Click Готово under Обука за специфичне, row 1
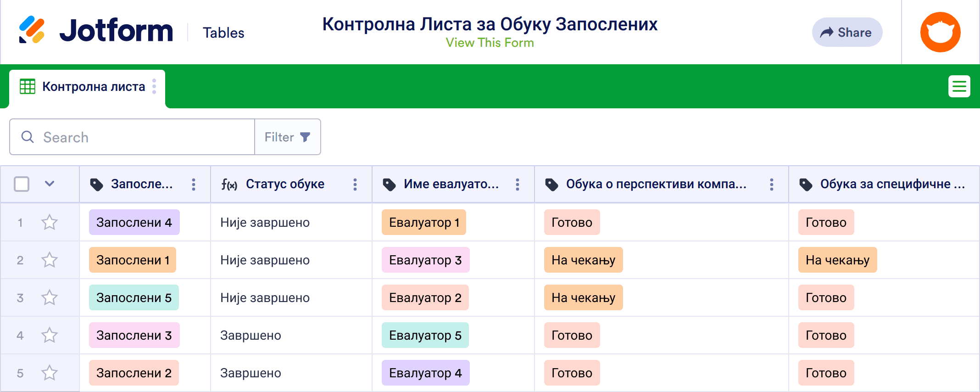980x392 pixels. (x=826, y=222)
